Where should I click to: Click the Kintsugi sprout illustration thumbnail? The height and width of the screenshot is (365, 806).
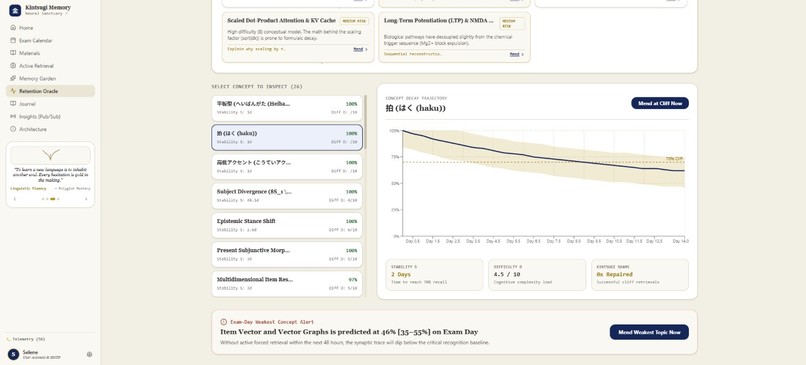[x=50, y=155]
